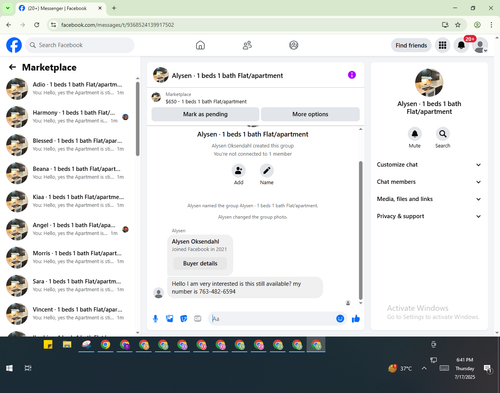The width and height of the screenshot is (500, 393).
Task: Open the $650 Marketplace listing link
Action: pos(206,101)
